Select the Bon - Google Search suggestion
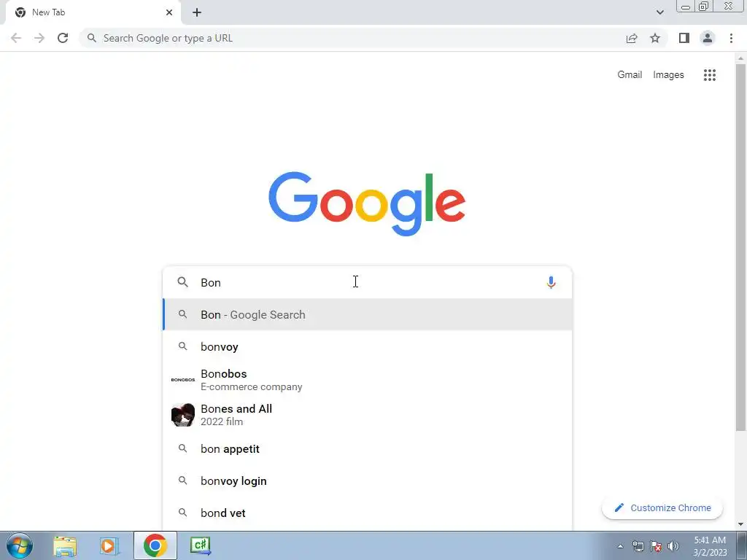Viewport: 747px width, 560px height. click(368, 315)
